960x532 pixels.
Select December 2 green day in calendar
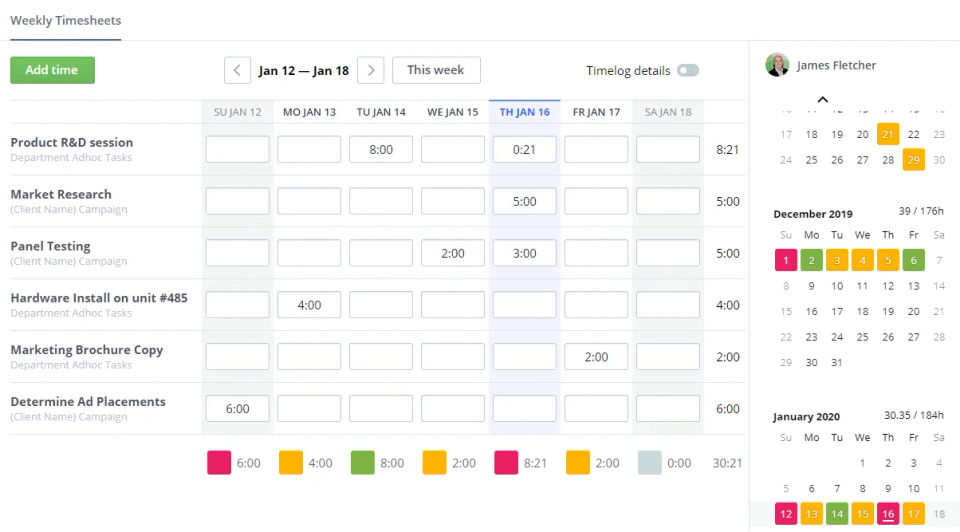coord(811,260)
